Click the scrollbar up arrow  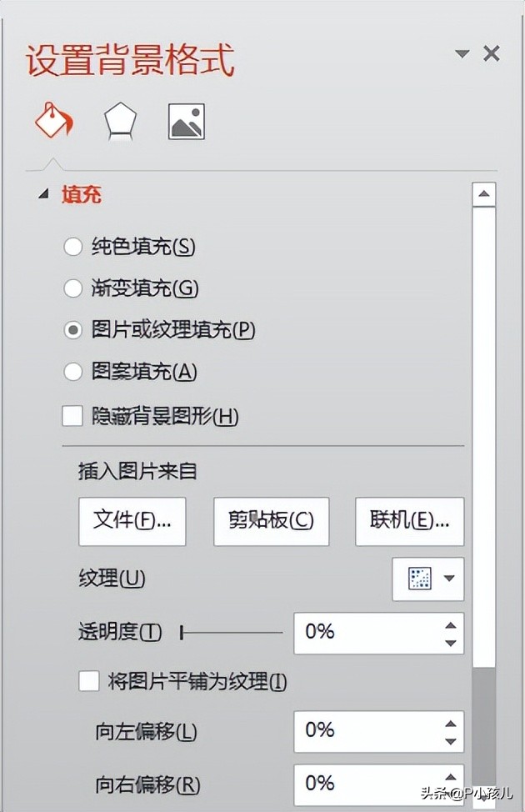coord(484,194)
